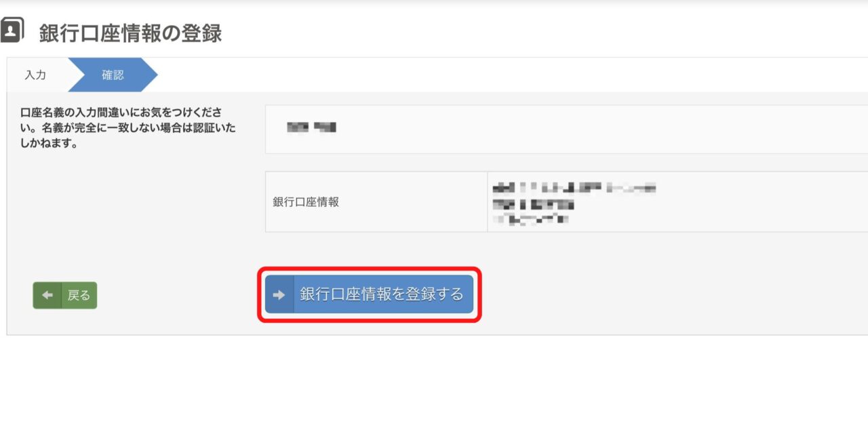Submit via 銀行口座情報を登録する button
The height and width of the screenshot is (434, 868).
coord(369,294)
